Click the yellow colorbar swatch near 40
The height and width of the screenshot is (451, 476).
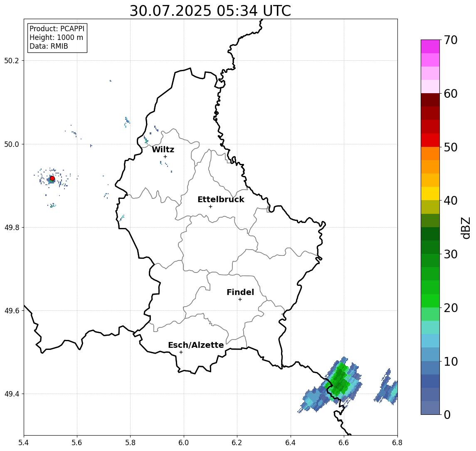430,194
